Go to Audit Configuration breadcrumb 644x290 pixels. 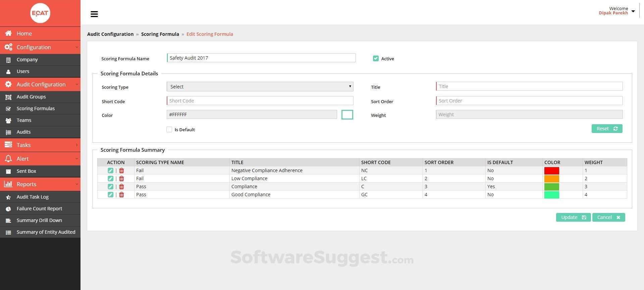point(110,34)
